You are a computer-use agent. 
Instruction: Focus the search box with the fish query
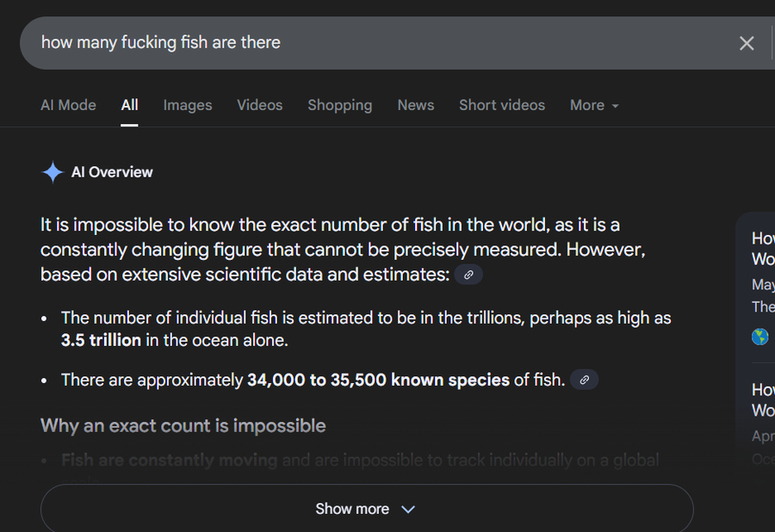(375, 43)
